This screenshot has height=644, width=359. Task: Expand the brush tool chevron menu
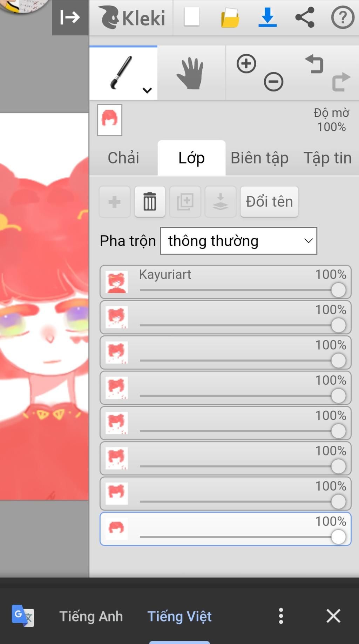(147, 90)
